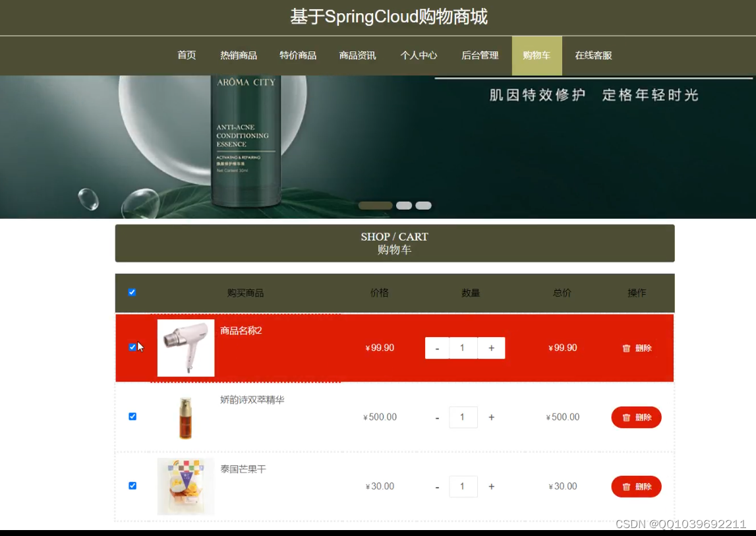Increase quantity of 商品名称2
756x536 pixels.
click(491, 348)
